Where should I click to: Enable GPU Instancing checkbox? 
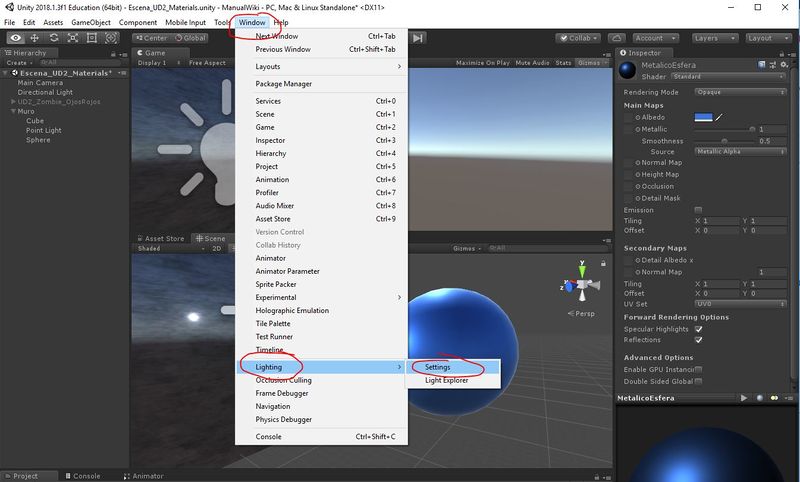tap(698, 369)
